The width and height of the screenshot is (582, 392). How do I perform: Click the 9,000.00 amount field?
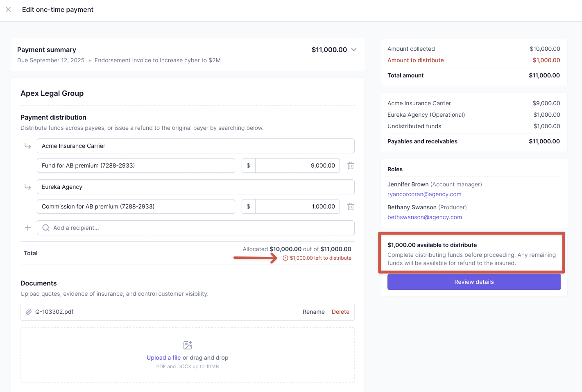click(x=297, y=165)
